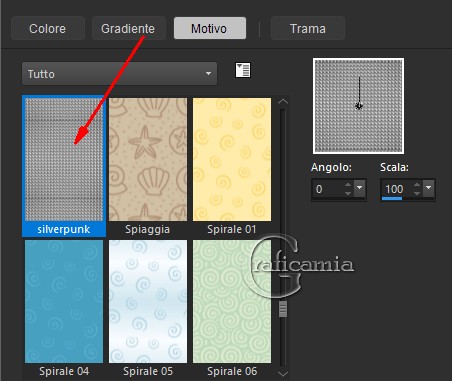This screenshot has width=452, height=381.
Task: Switch to the Colore tab
Action: click(48, 28)
